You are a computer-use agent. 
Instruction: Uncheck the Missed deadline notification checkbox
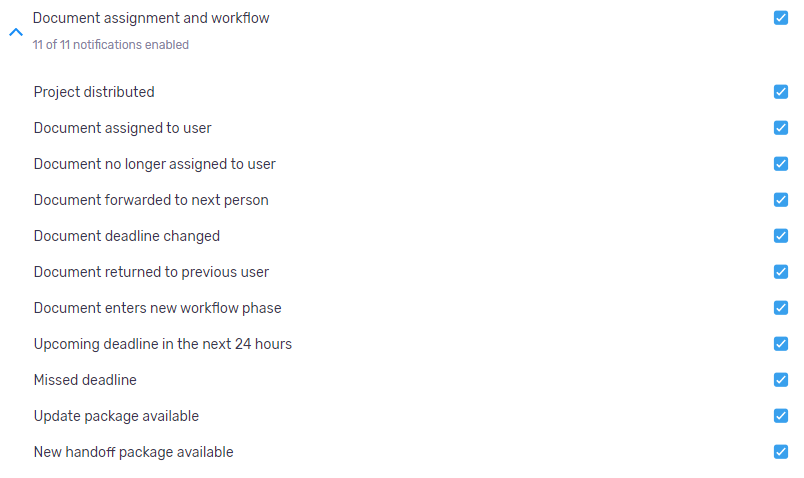click(781, 380)
